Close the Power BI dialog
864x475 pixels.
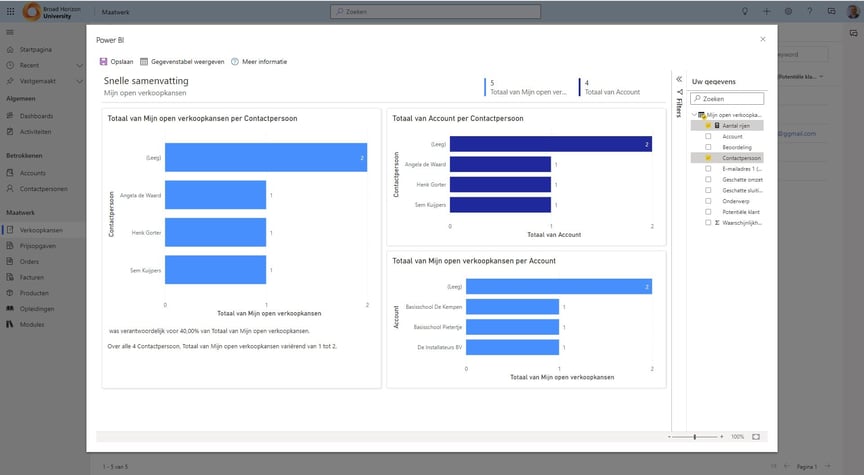pos(763,39)
